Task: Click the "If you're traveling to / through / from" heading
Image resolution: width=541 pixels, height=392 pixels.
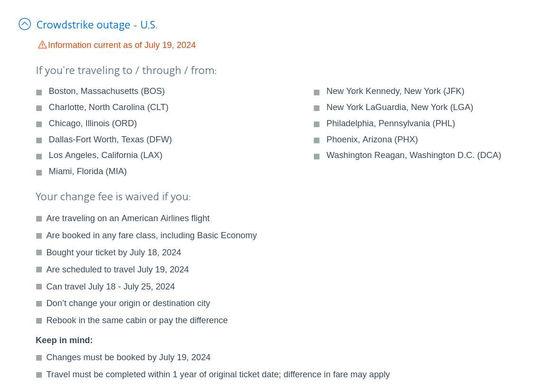Action: [126, 71]
